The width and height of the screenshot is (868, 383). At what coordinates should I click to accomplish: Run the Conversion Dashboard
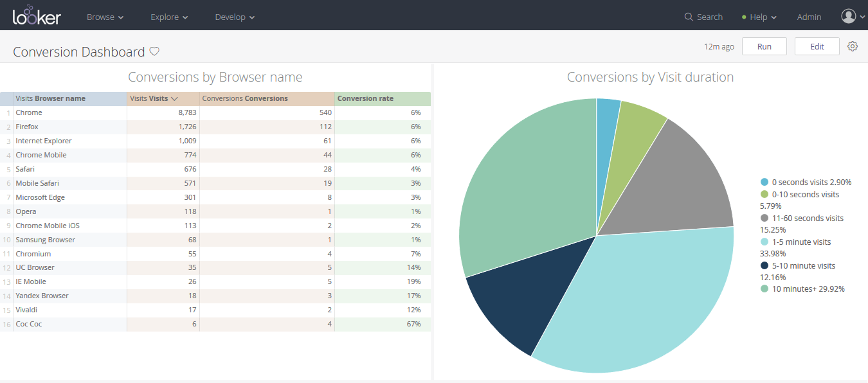tap(764, 46)
